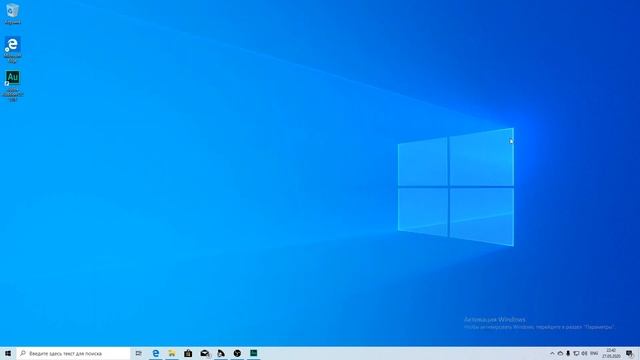640x360 pixels.
Task: Open the Recycle Bin desktop icon
Action: tap(12, 13)
